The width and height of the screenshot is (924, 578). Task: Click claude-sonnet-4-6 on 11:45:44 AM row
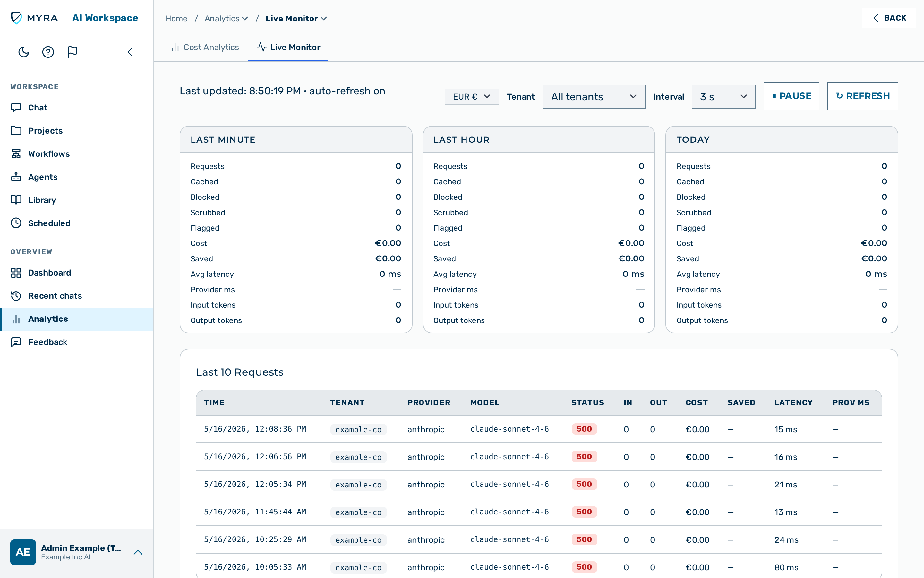[509, 512]
